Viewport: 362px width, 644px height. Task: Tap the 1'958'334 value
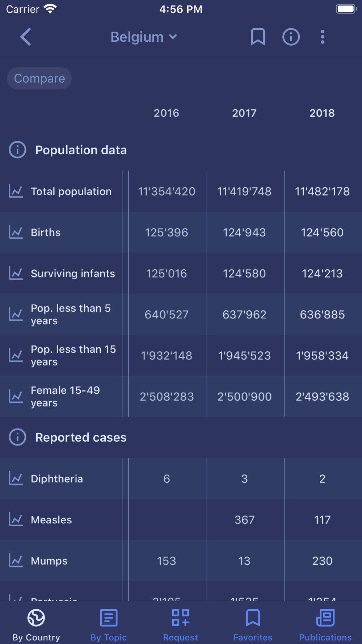pyautogui.click(x=322, y=355)
